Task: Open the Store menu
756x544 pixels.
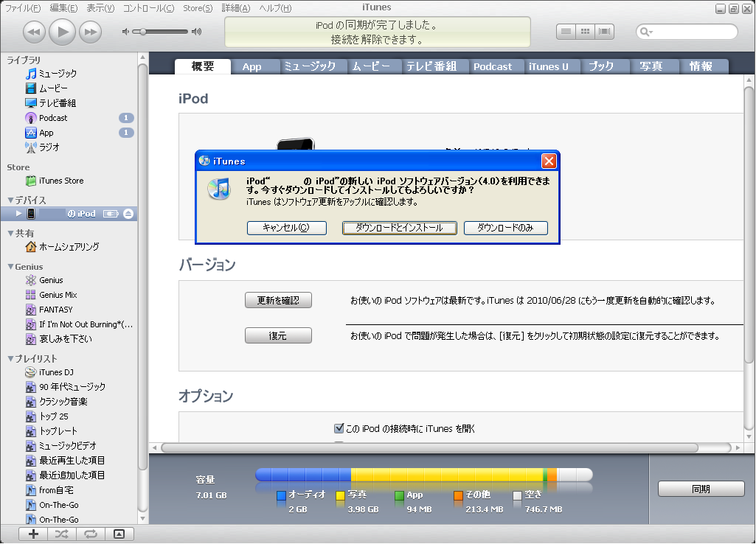Action: coord(198,8)
